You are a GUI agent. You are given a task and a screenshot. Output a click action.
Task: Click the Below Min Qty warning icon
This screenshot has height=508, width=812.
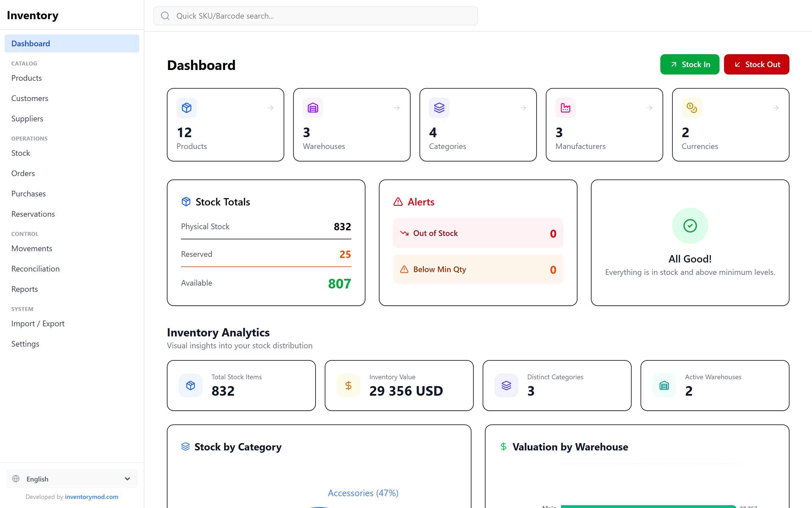[404, 270]
